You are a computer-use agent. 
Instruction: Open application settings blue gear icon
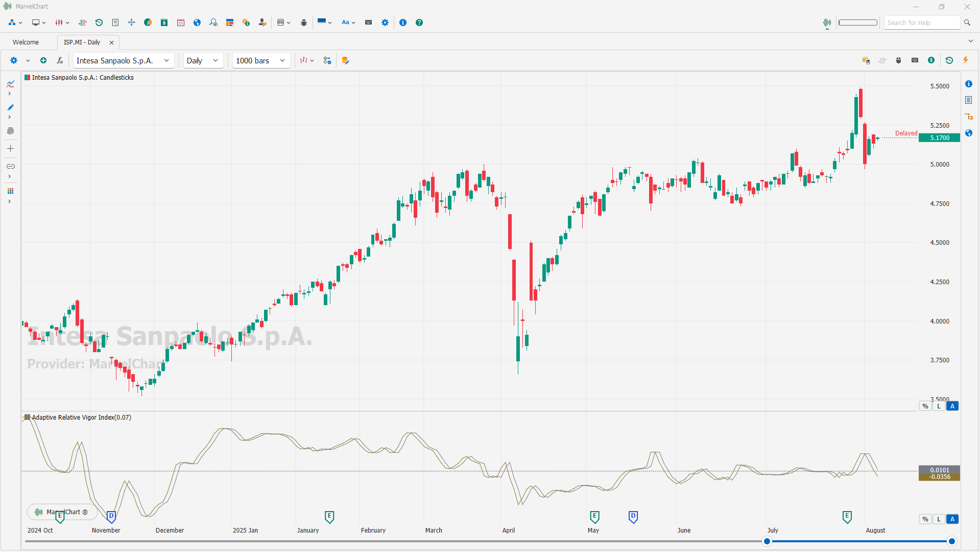(x=385, y=22)
